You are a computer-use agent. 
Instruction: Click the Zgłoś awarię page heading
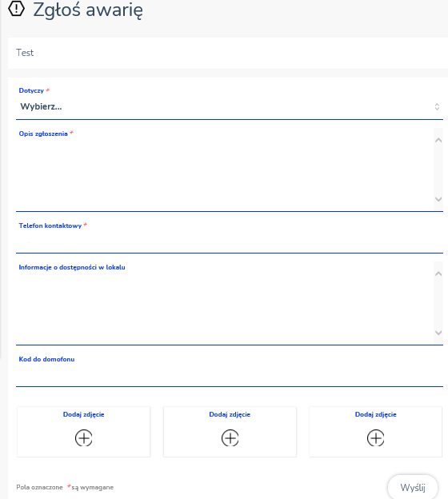click(x=88, y=10)
